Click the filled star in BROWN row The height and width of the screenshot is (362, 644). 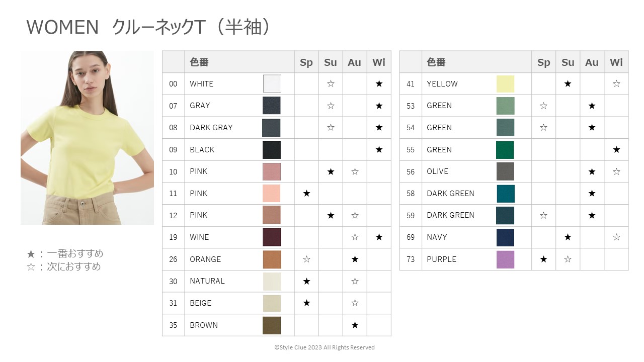[355, 325]
